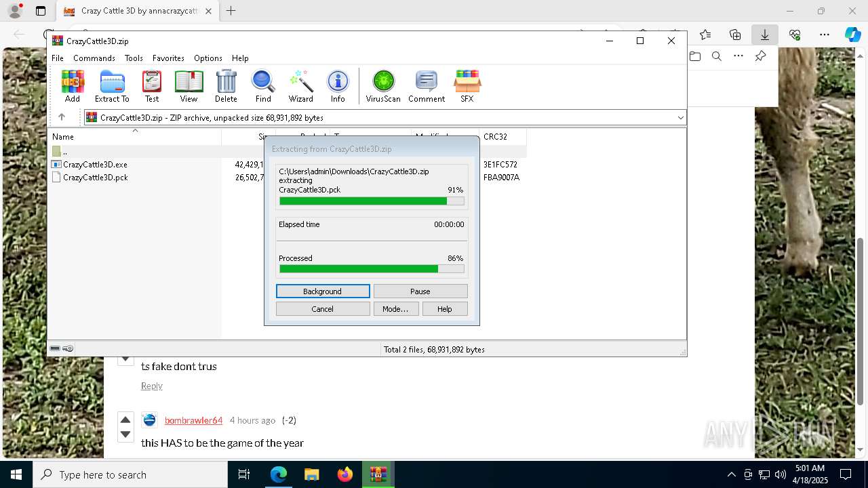
Task: Open the Tools menu
Action: pyautogui.click(x=134, y=58)
